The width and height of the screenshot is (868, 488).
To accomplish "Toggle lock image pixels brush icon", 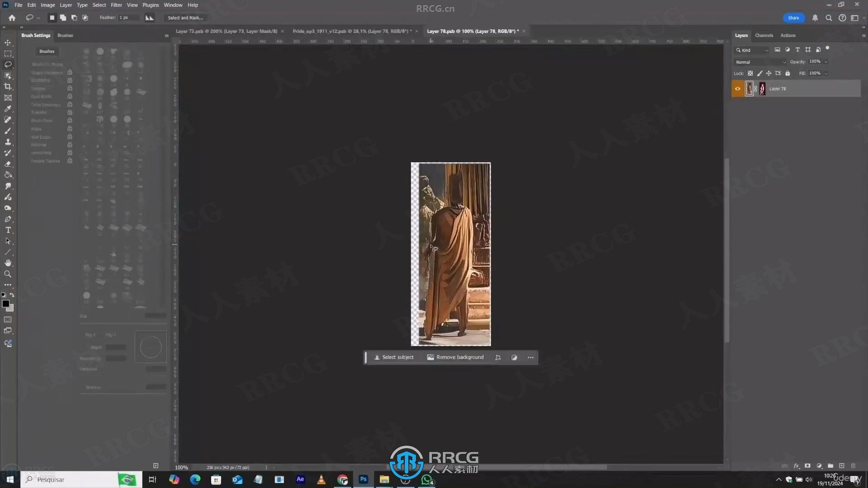I will click(x=759, y=73).
